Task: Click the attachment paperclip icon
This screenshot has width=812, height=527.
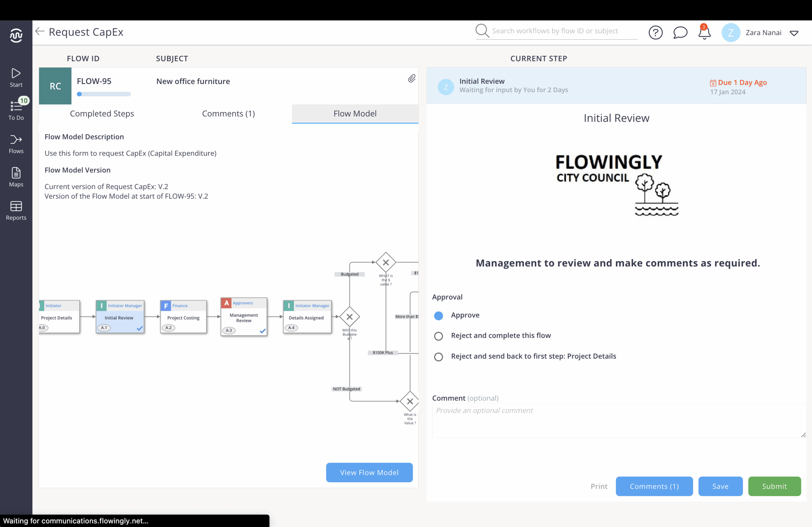Action: 411,79
